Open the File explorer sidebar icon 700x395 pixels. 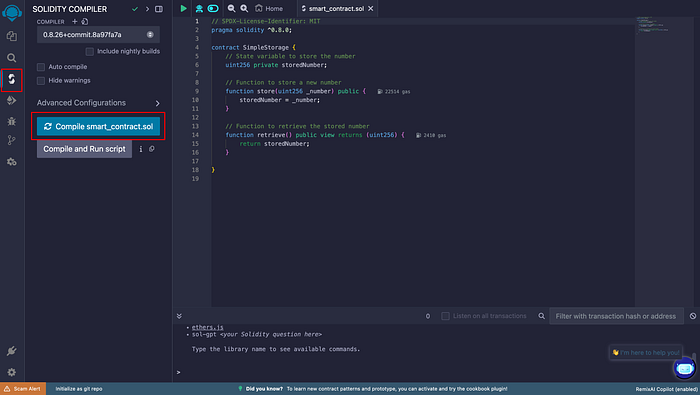pyautogui.click(x=12, y=36)
